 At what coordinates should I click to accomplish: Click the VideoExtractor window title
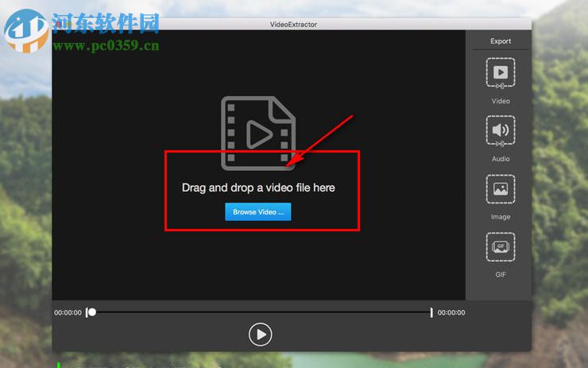tap(293, 25)
